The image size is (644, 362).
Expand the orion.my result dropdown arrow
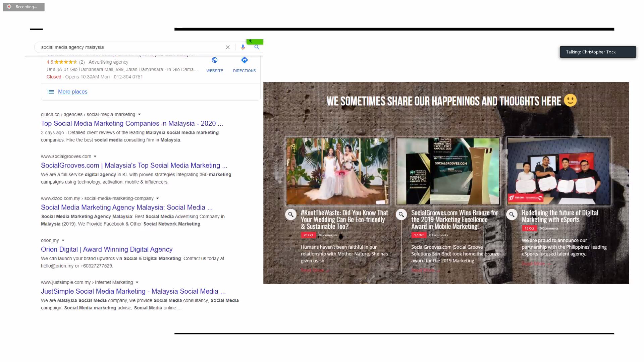pos(63,240)
